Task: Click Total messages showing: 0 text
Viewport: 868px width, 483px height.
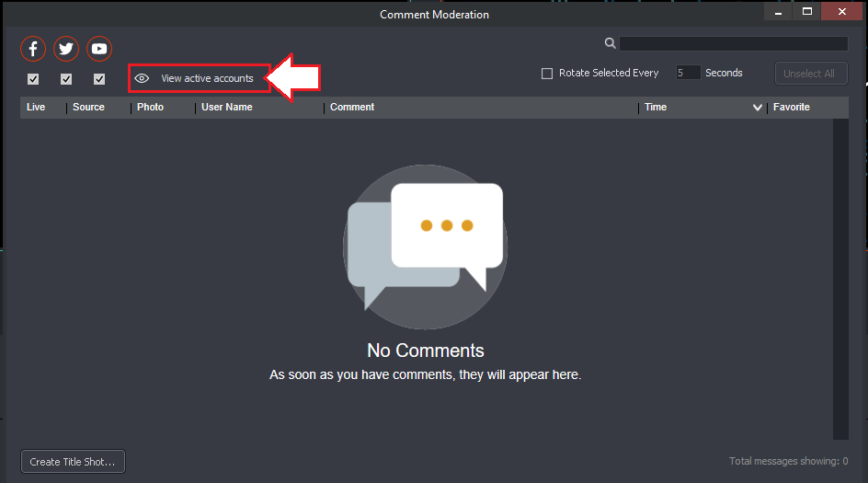Action: (x=788, y=461)
